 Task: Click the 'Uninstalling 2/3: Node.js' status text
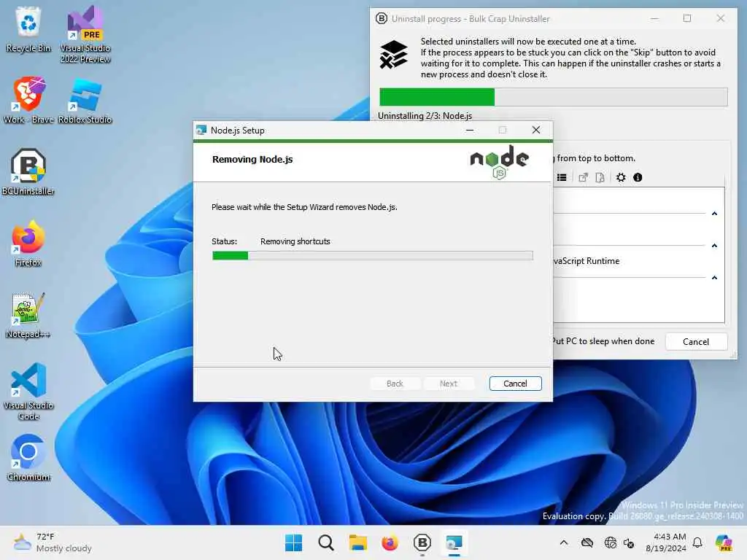(425, 116)
